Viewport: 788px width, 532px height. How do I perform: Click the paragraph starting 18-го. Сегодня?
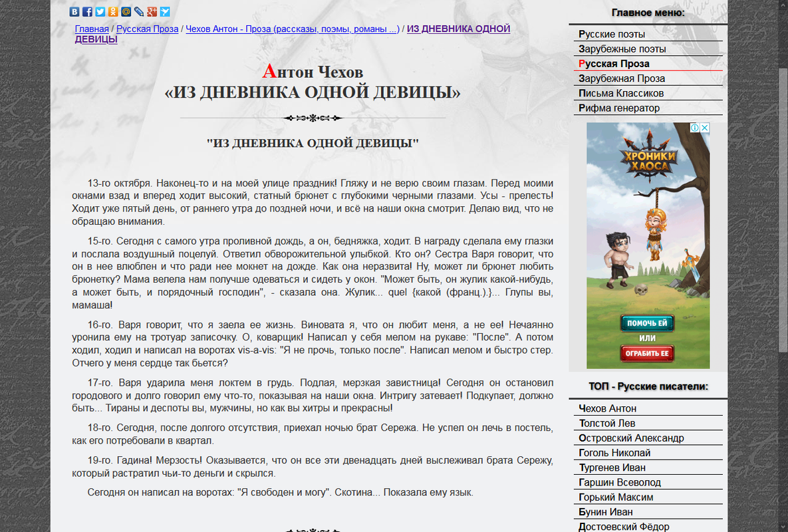coord(313,434)
